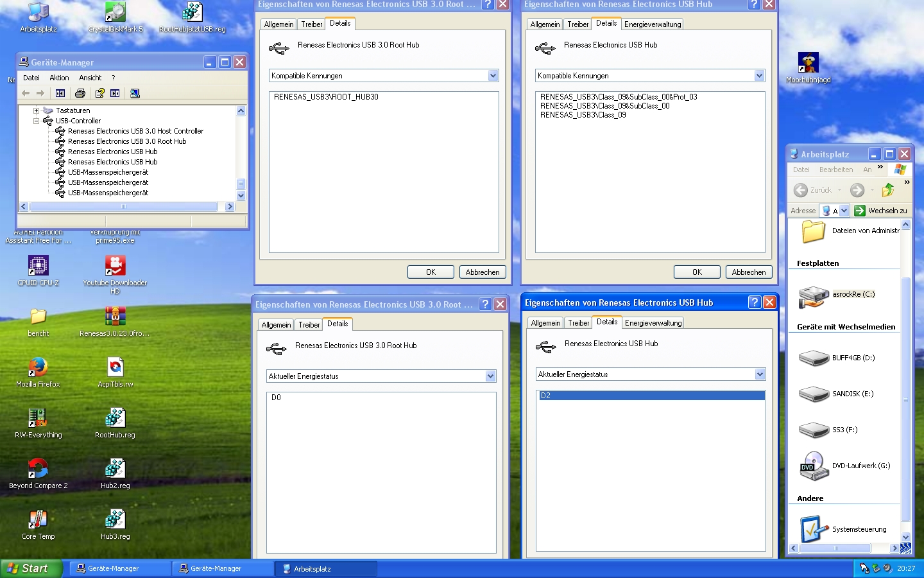Select the RootHub.reg desktop file
Viewport: 924px width, 578px height.
(x=116, y=423)
